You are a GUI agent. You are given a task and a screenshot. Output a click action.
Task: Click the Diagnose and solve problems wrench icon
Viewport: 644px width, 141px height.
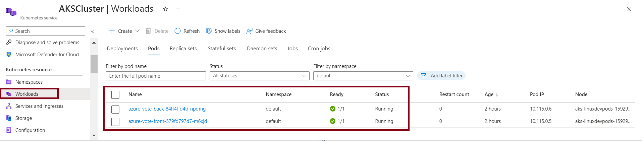(x=9, y=43)
